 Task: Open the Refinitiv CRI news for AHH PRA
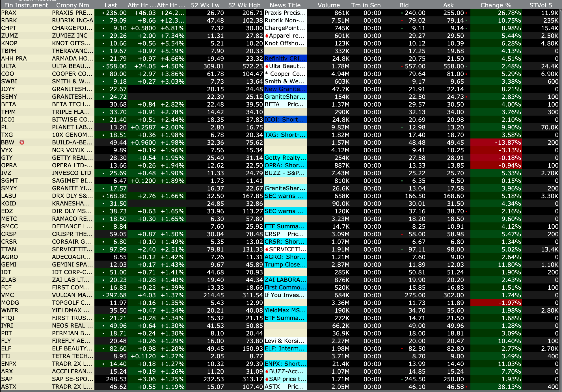click(285, 59)
